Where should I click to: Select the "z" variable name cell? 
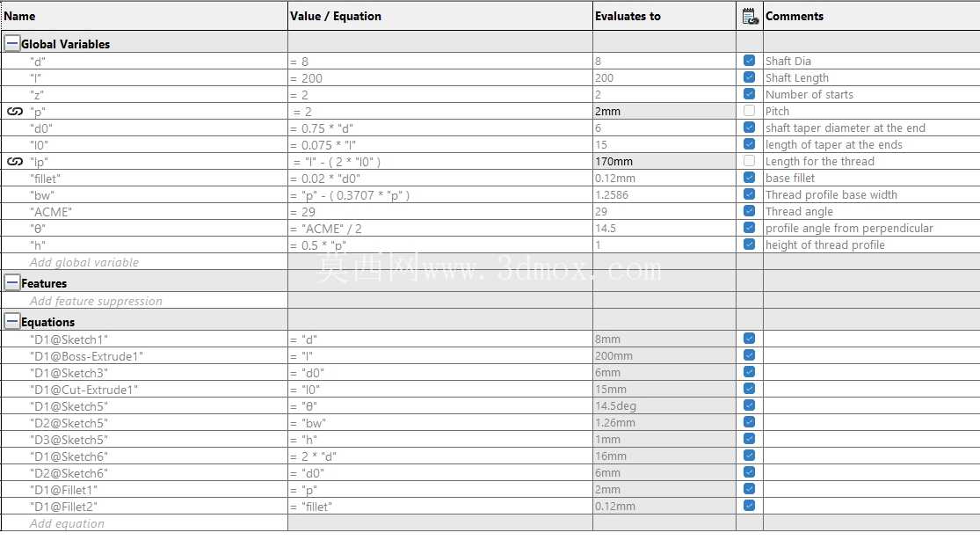point(144,95)
